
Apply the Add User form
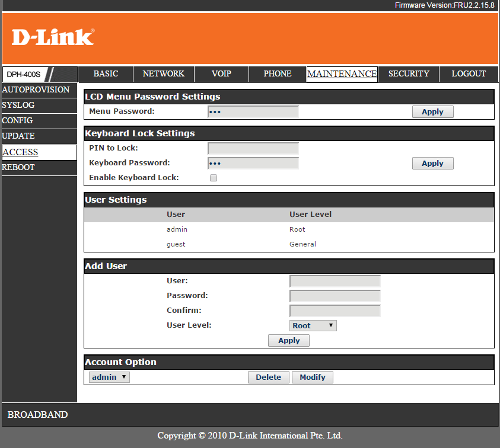[289, 341]
